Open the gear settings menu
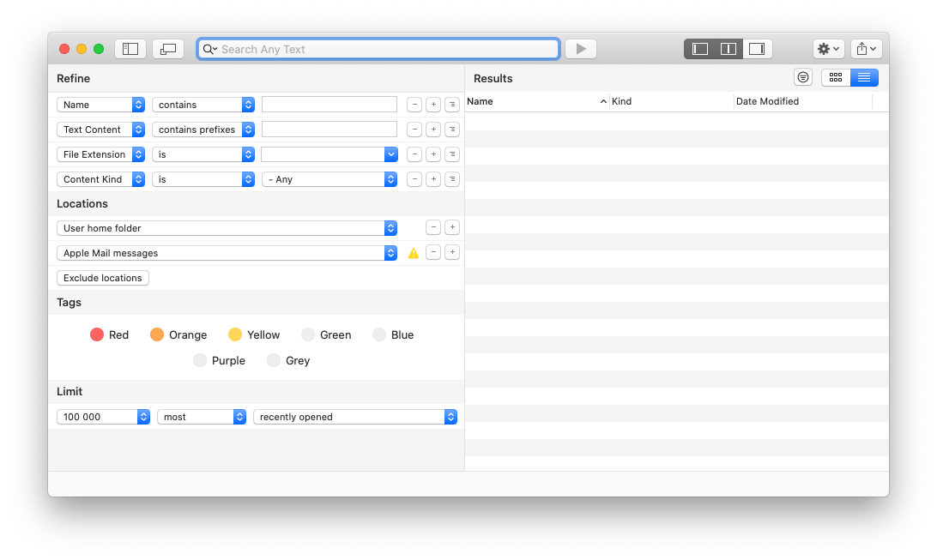 click(828, 49)
